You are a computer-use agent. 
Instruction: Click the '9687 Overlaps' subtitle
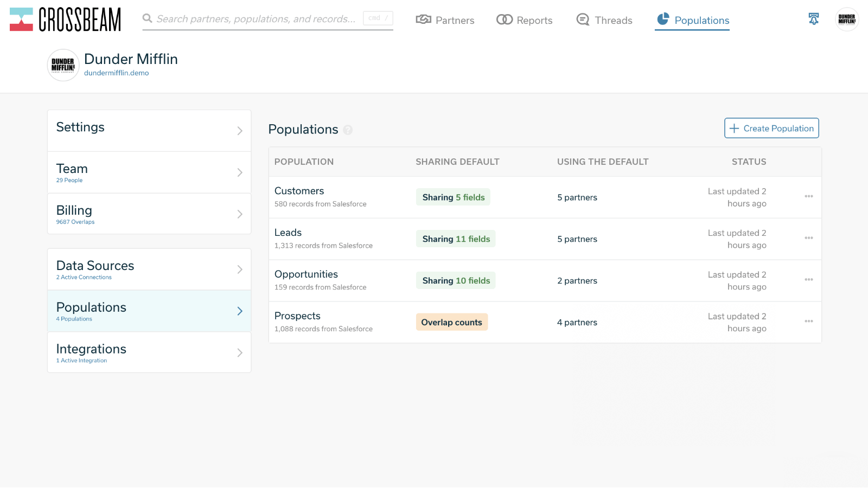pos(75,222)
